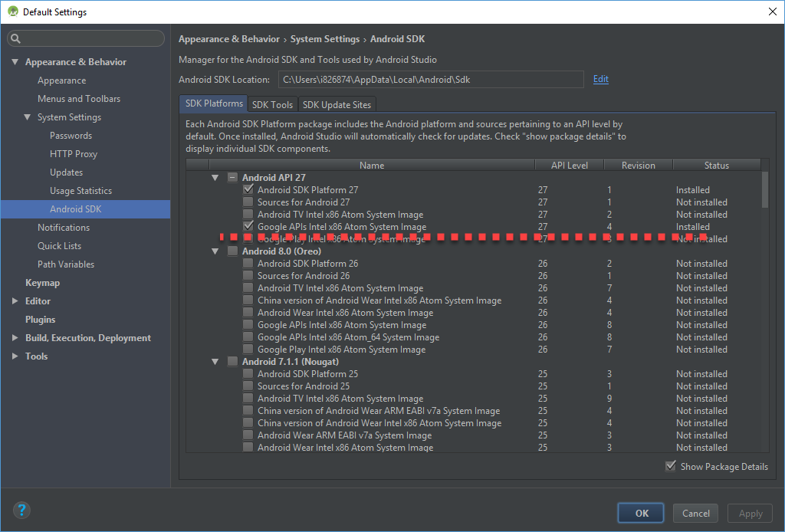
Task: Open Usage Statistics settings
Action: pos(80,191)
